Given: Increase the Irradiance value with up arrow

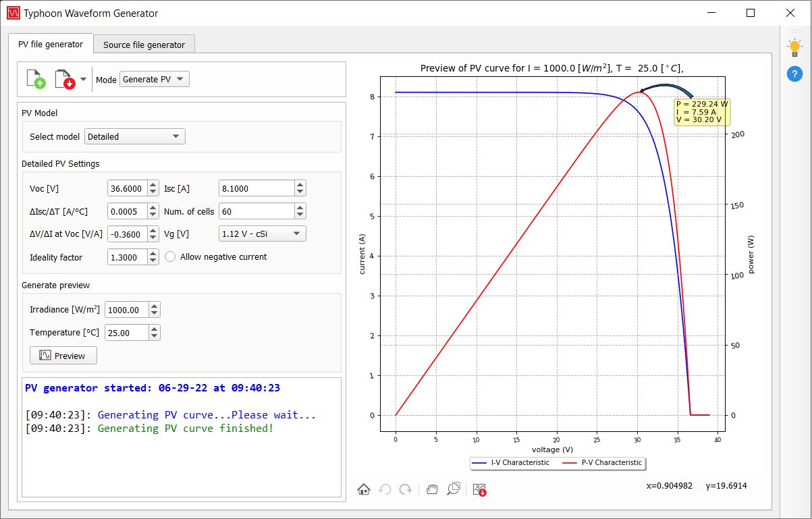Looking at the screenshot, I should 155,306.
